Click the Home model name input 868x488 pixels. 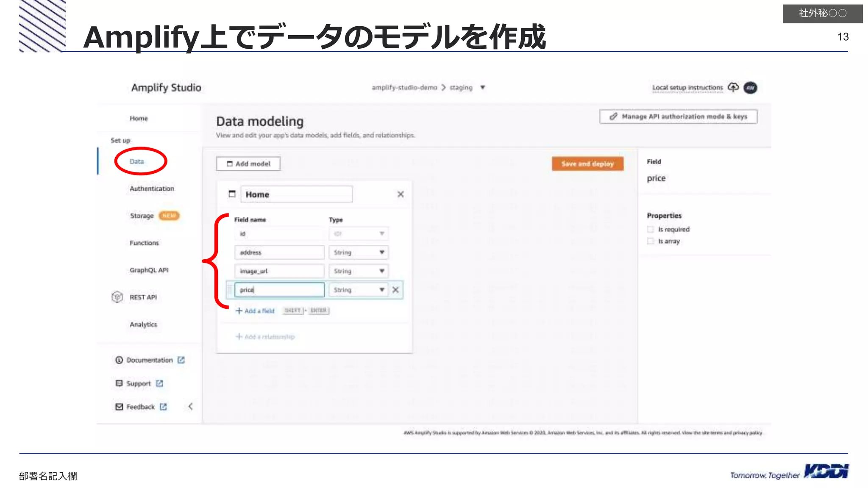[x=296, y=194]
